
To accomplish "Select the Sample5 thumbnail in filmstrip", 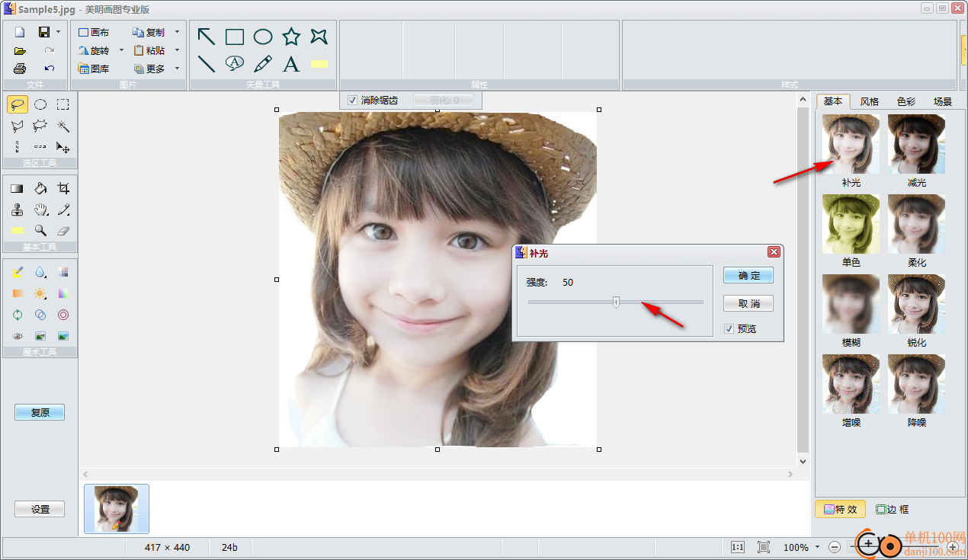I will point(117,508).
